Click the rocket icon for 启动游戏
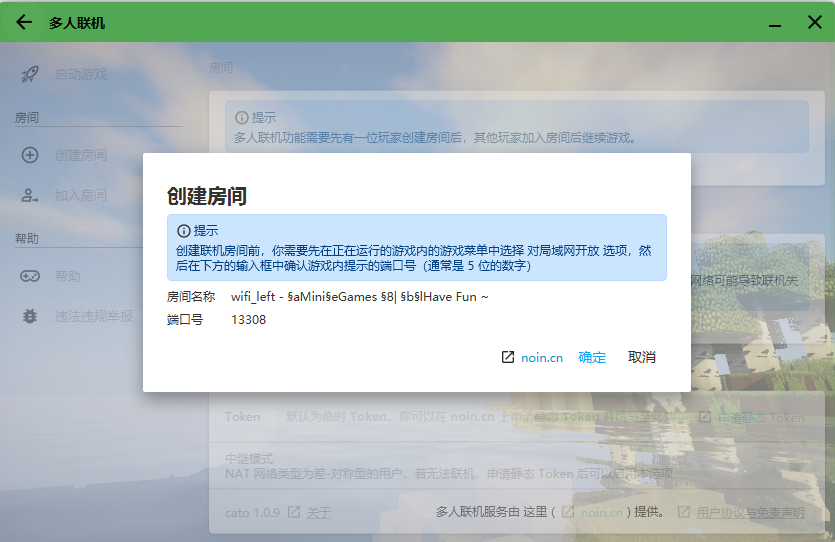835x542 pixels. click(30, 74)
